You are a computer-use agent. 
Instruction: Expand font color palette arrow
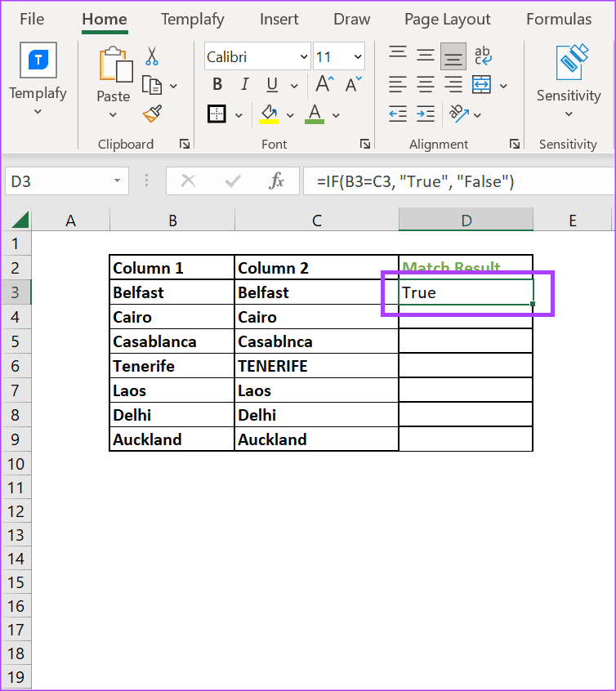click(336, 116)
